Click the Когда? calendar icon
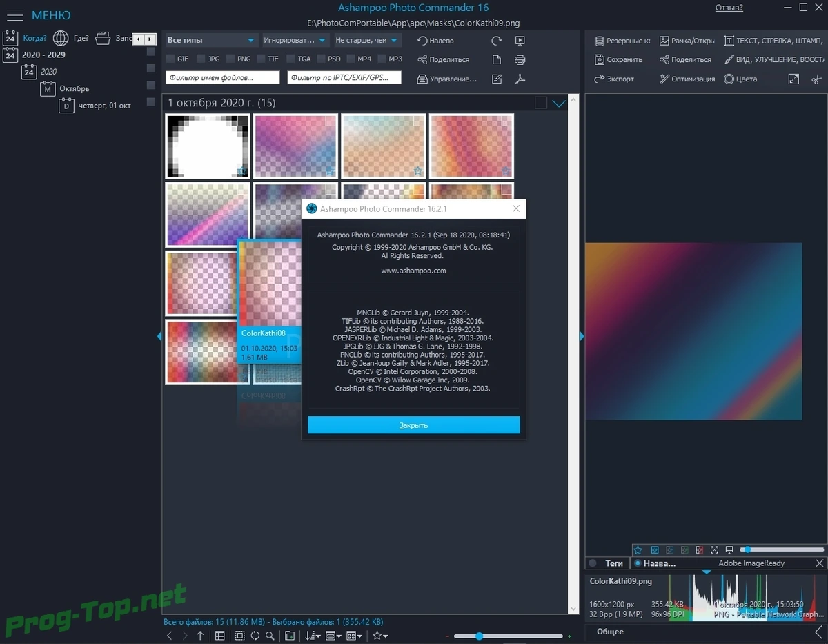Screen dimensions: 828x644 [x=10, y=38]
